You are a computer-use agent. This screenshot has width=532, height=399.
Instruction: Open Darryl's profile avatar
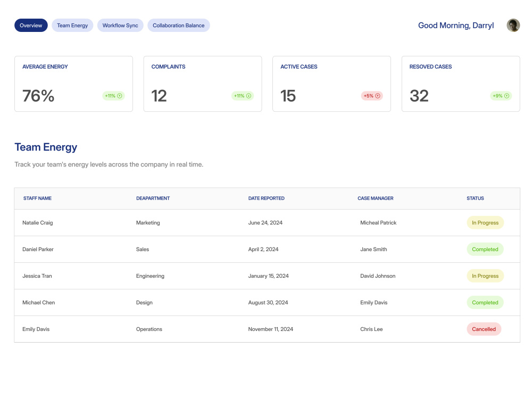click(x=513, y=26)
